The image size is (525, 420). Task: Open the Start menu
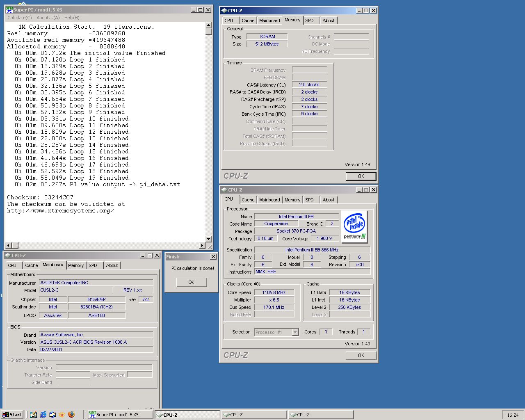coord(12,415)
